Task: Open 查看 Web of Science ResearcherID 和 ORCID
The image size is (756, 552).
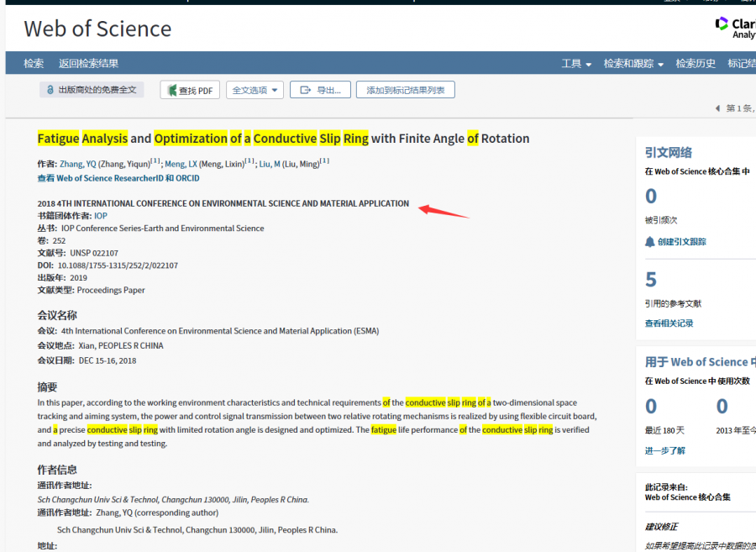Action: pyautogui.click(x=118, y=178)
